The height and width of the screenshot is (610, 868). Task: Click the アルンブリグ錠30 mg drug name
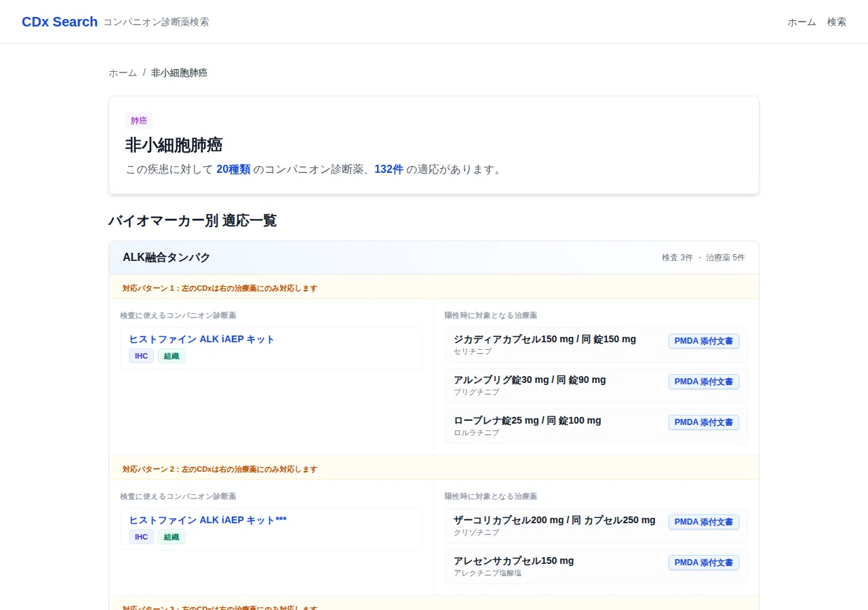(x=530, y=380)
